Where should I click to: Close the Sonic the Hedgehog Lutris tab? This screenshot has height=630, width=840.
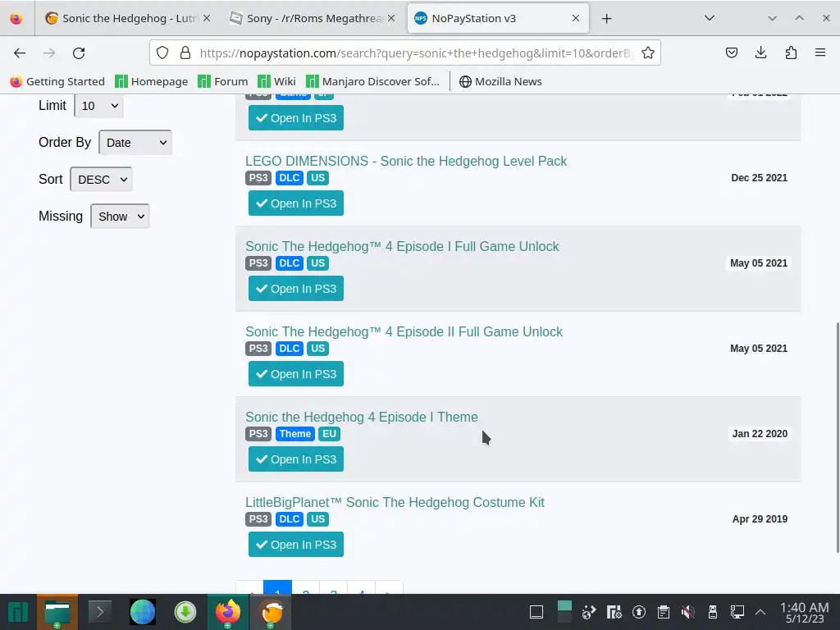tap(207, 18)
